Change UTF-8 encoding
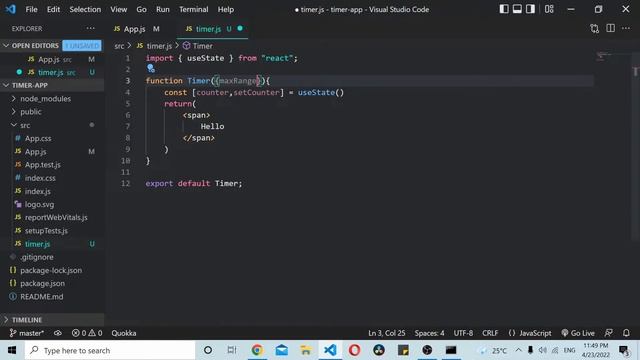 pos(463,333)
